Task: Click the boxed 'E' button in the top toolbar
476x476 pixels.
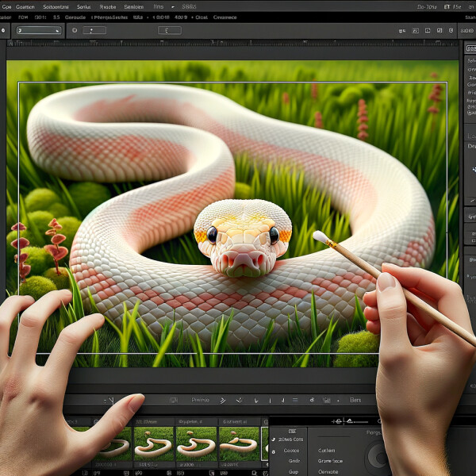Action: pos(170,30)
